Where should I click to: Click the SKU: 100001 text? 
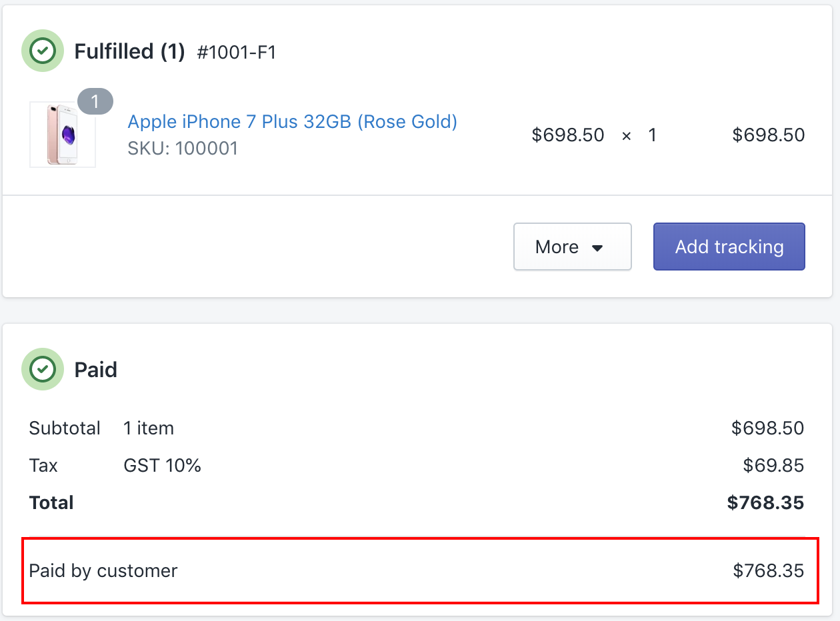coord(183,148)
